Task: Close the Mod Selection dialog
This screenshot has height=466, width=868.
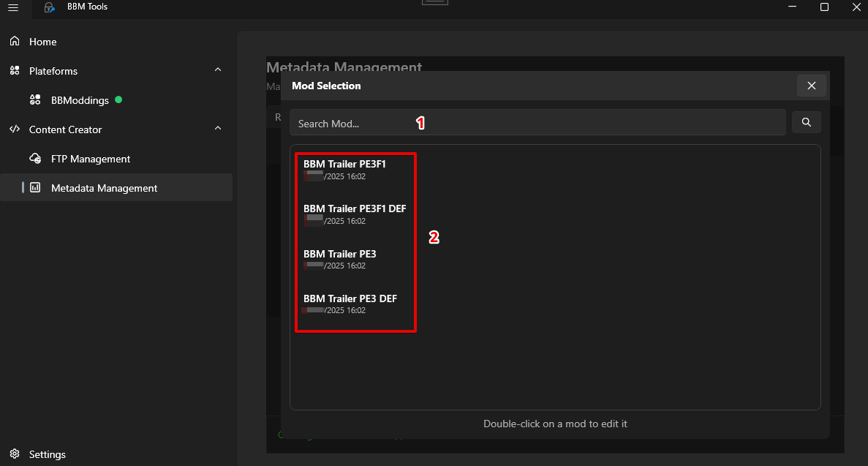Action: pyautogui.click(x=811, y=86)
